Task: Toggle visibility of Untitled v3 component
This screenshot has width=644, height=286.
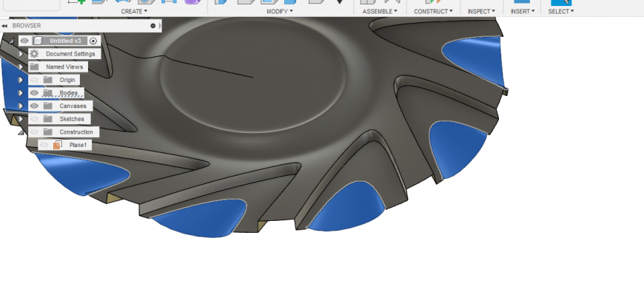Action: pos(24,41)
